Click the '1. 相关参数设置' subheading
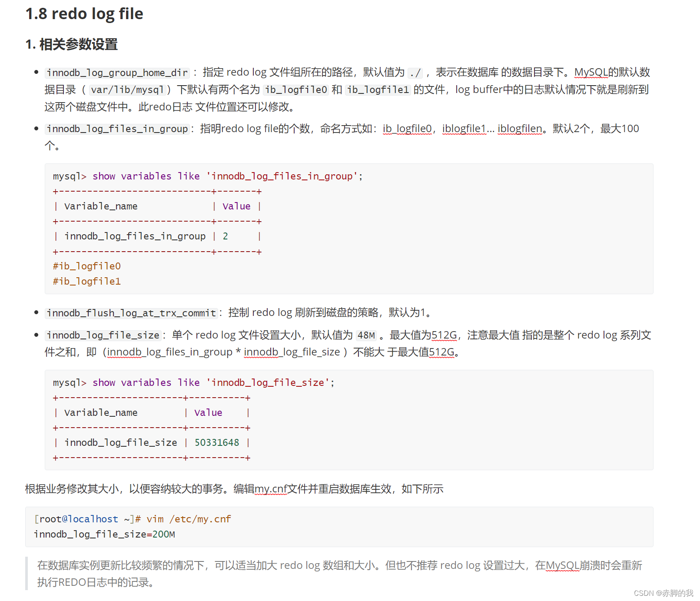Image resolution: width=700 pixels, height=601 pixels. pyautogui.click(x=72, y=44)
